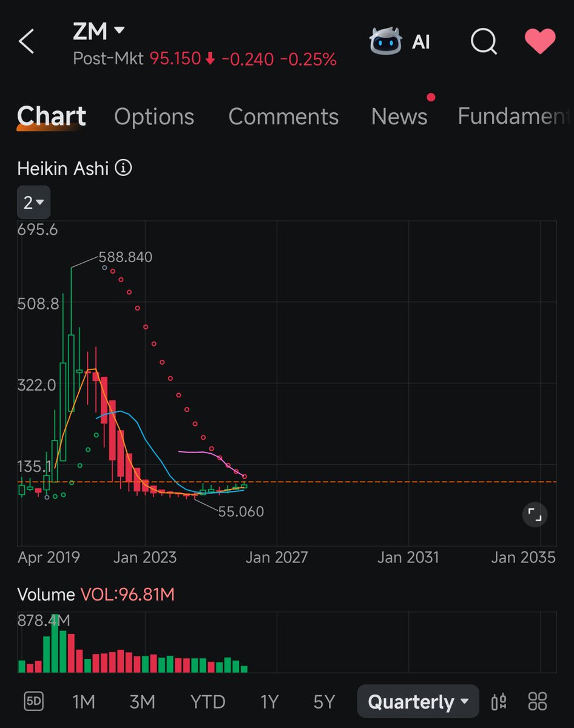Tap the VOL:96.81M volume value
This screenshot has height=728, width=574.
pos(127,595)
